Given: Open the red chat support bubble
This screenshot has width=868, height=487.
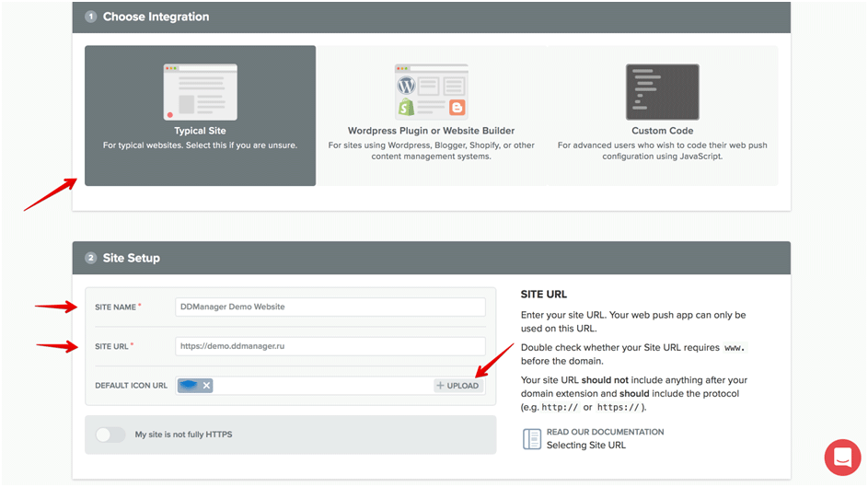Looking at the screenshot, I should coord(841,458).
